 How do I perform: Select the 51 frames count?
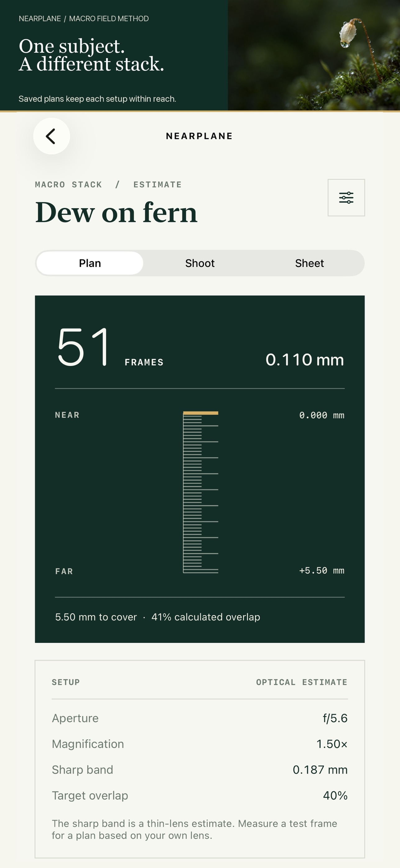point(83,347)
